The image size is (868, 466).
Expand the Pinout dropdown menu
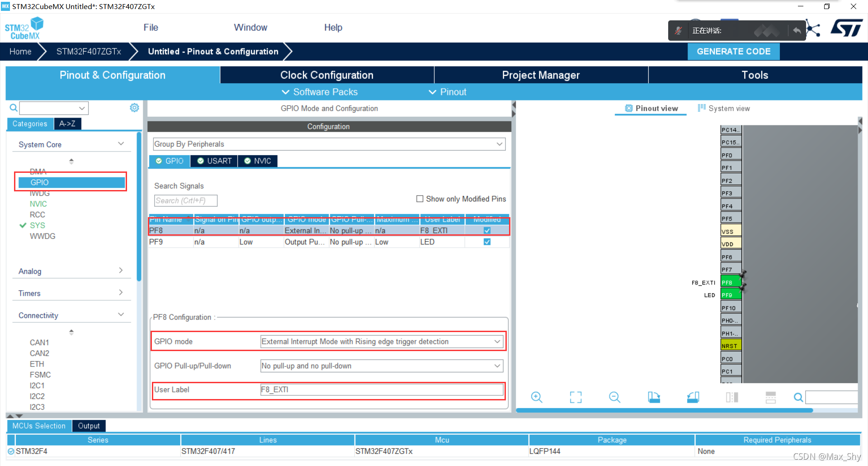pyautogui.click(x=448, y=92)
